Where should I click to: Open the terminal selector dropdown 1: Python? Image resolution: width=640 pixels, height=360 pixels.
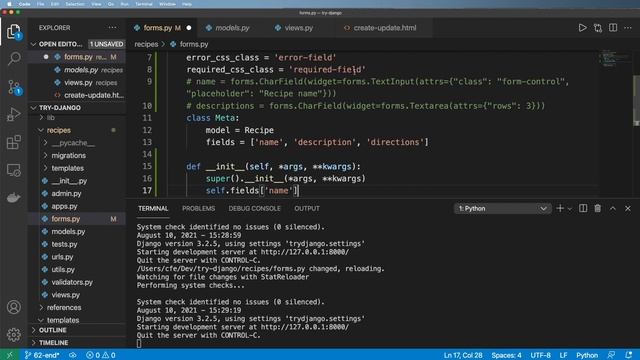(x=502, y=208)
